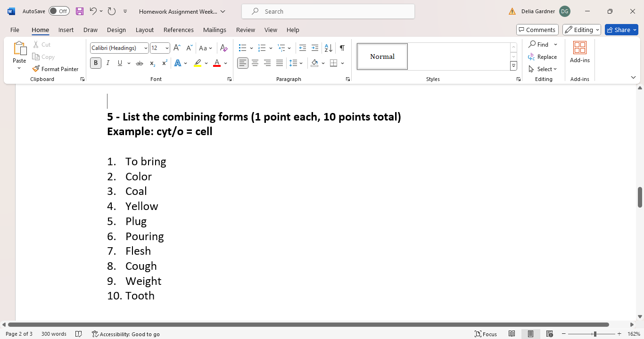
Task: Open the Comments pane
Action: pos(537,30)
